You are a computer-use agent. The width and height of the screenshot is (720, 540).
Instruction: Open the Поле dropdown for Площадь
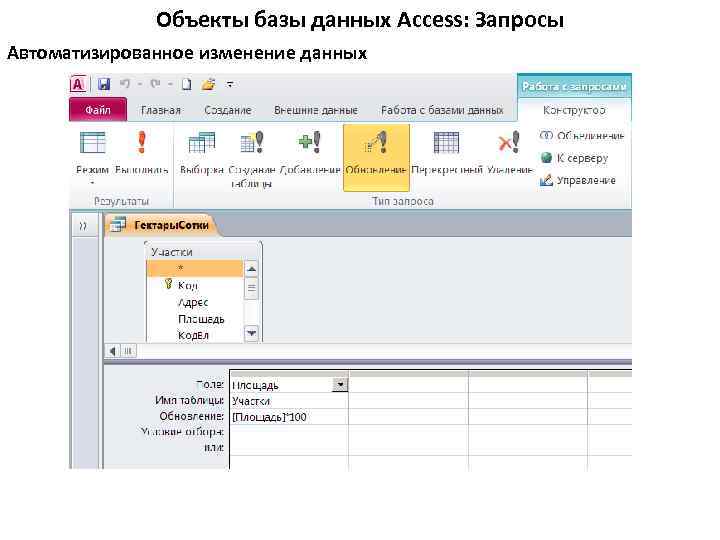(340, 384)
